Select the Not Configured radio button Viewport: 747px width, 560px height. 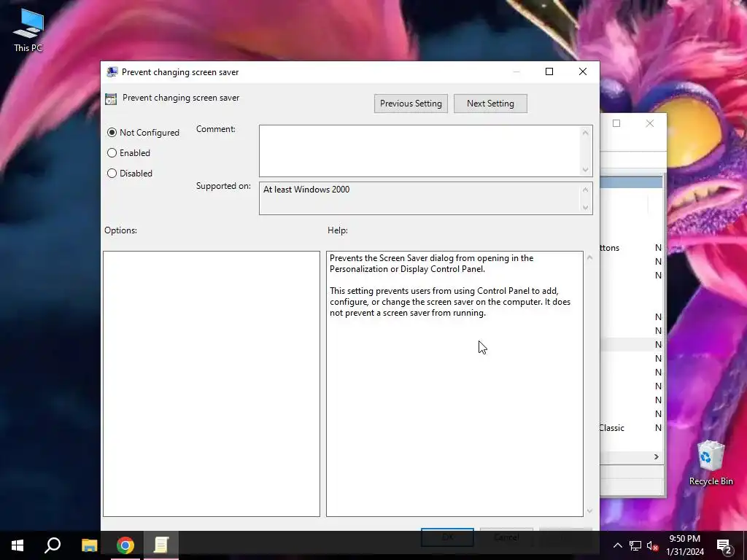pyautogui.click(x=143, y=133)
